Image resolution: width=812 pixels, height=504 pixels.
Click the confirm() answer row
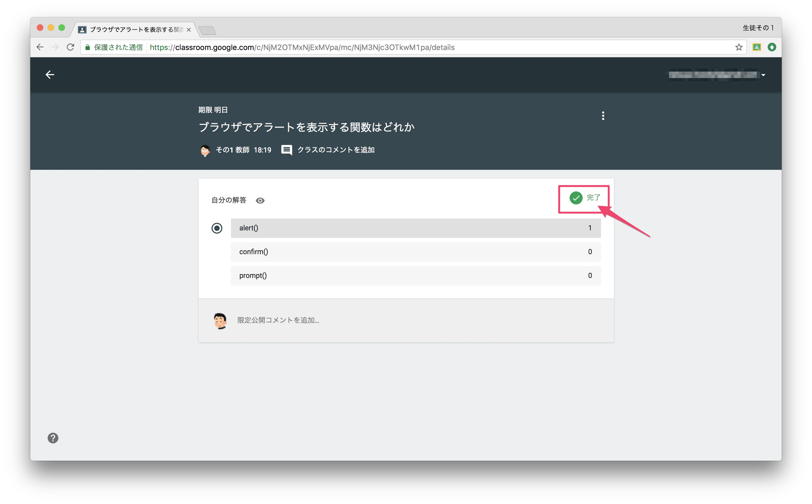(x=415, y=252)
